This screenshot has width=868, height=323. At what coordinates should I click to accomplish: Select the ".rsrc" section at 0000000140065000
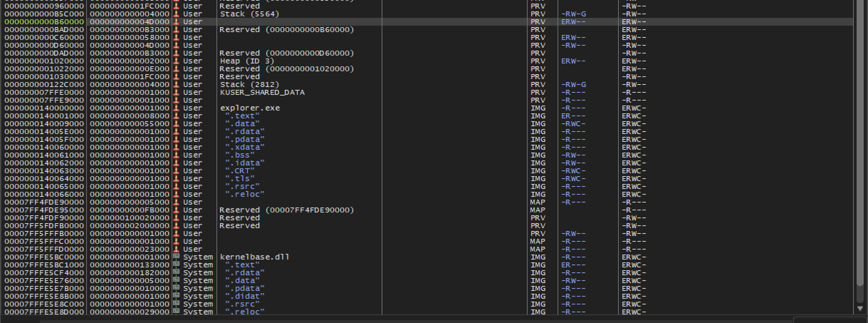[242, 186]
